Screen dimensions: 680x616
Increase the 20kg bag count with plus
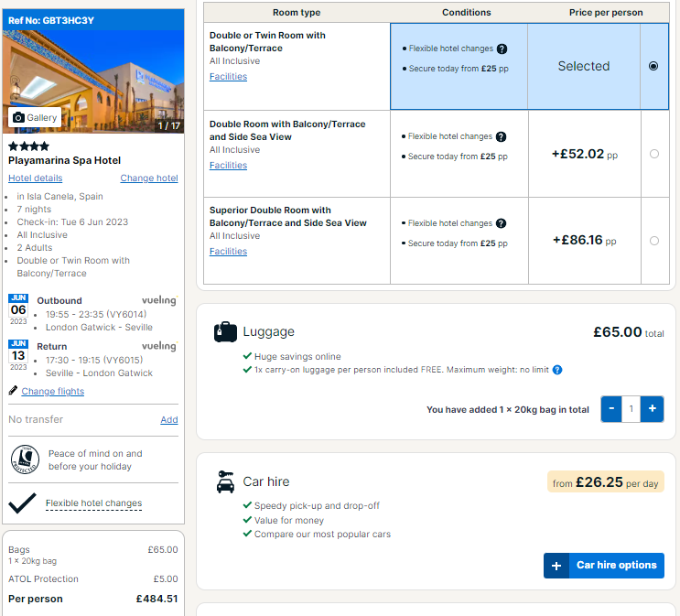653,408
